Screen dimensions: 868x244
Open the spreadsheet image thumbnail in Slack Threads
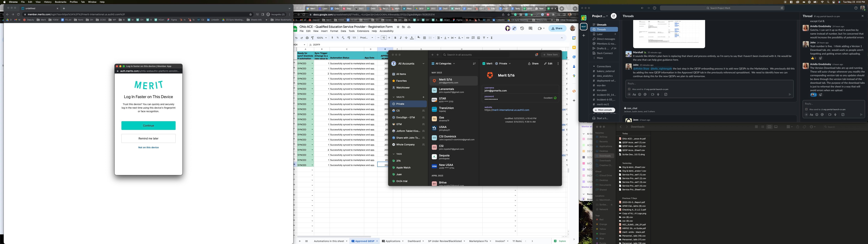point(669,34)
